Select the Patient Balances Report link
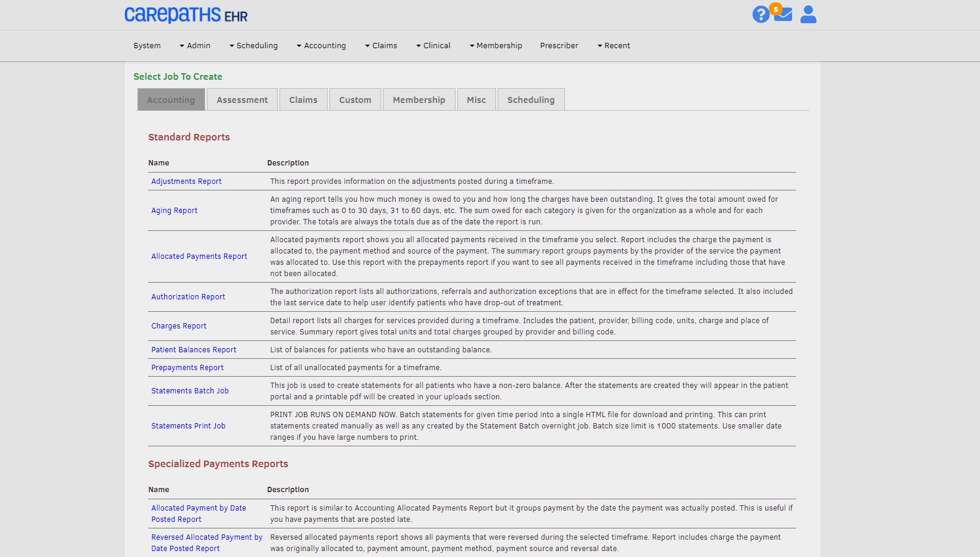Screen dimensions: 980x557 point(194,350)
